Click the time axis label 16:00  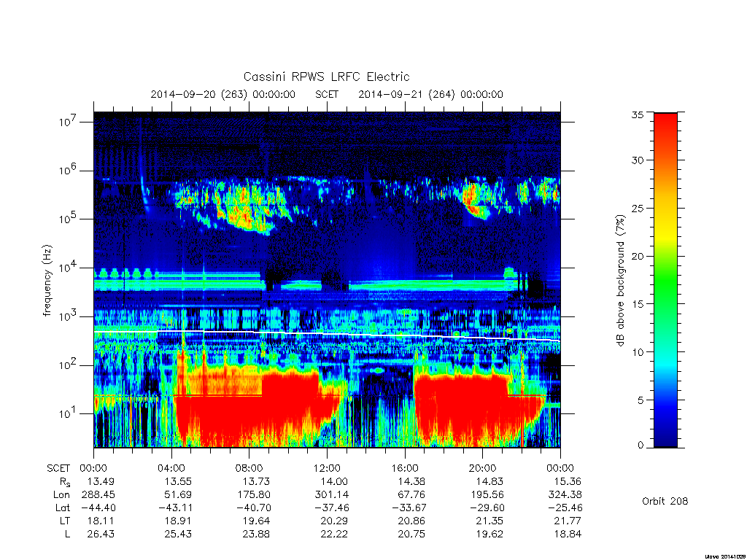pyautogui.click(x=405, y=468)
